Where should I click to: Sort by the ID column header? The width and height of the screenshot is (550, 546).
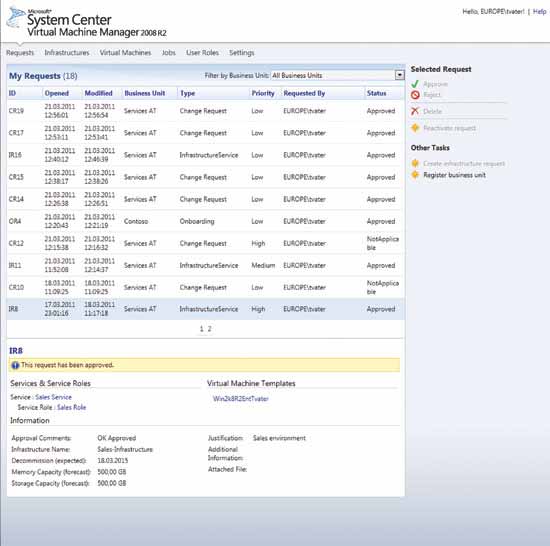(x=12, y=93)
